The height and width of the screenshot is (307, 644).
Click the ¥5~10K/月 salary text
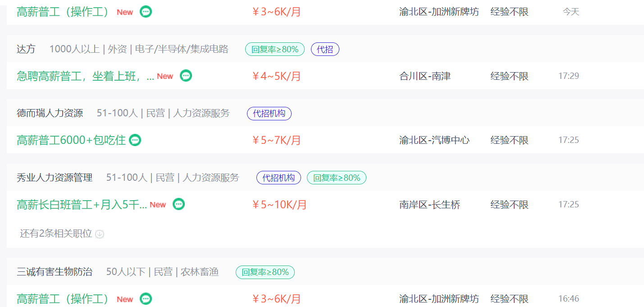point(279,205)
